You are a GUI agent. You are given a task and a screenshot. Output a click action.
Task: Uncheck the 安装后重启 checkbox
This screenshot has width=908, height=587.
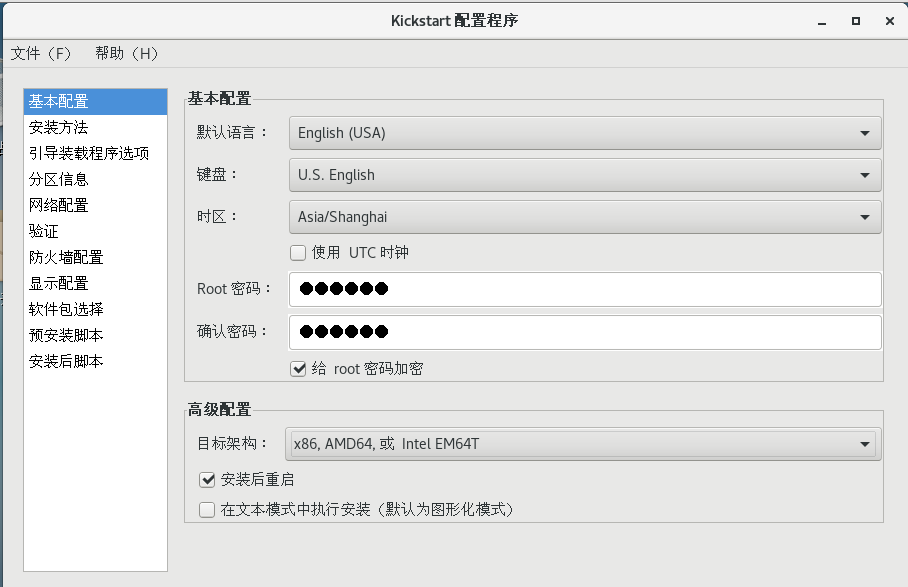(x=207, y=480)
